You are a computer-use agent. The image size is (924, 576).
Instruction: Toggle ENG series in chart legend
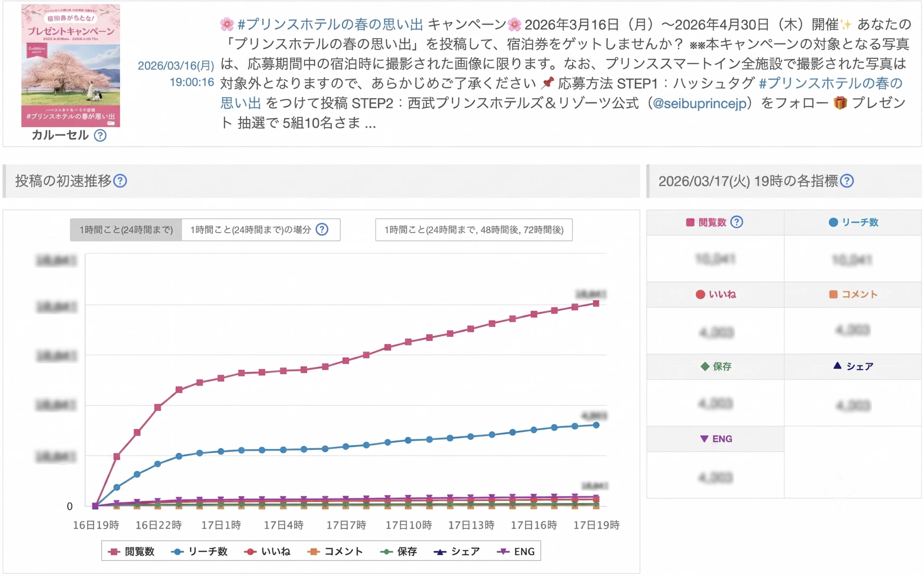[x=516, y=551]
